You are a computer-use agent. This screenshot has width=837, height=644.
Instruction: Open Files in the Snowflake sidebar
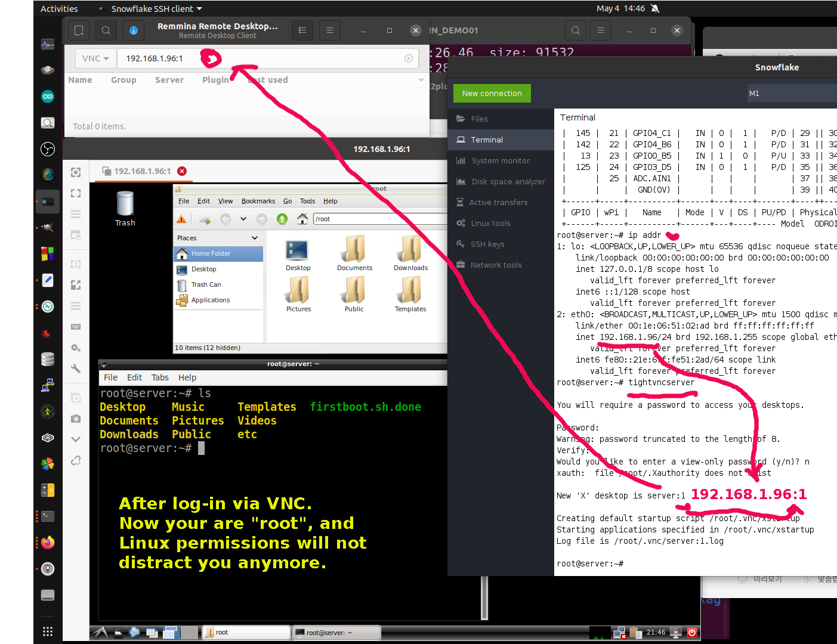click(x=501, y=119)
